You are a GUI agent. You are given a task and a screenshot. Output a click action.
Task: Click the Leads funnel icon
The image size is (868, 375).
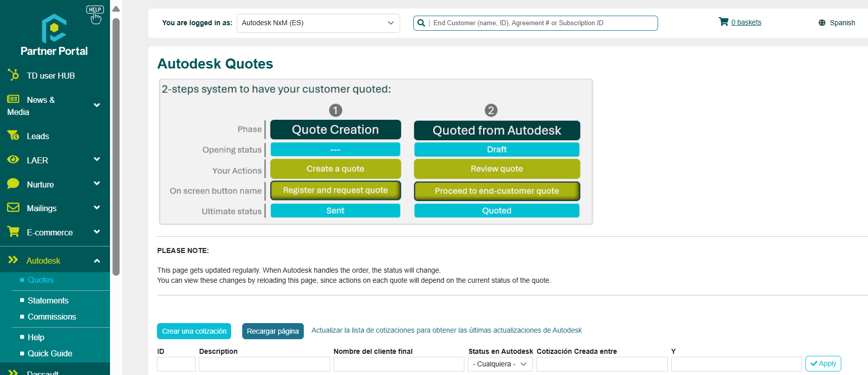13,135
